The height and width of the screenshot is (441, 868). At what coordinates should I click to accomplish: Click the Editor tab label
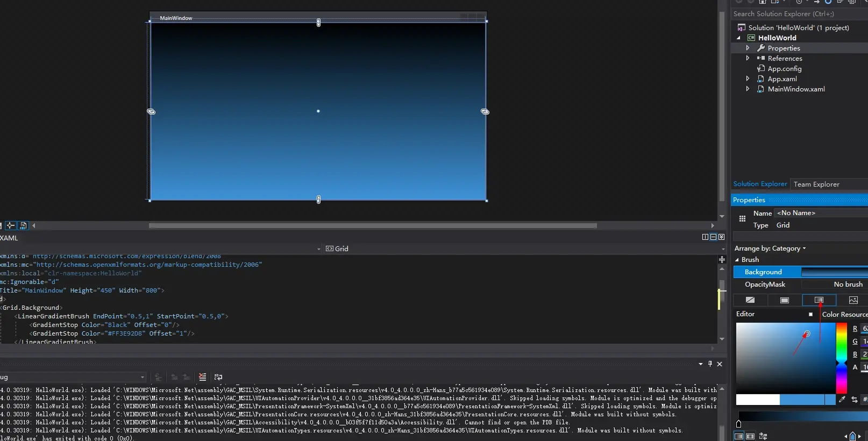coord(745,314)
